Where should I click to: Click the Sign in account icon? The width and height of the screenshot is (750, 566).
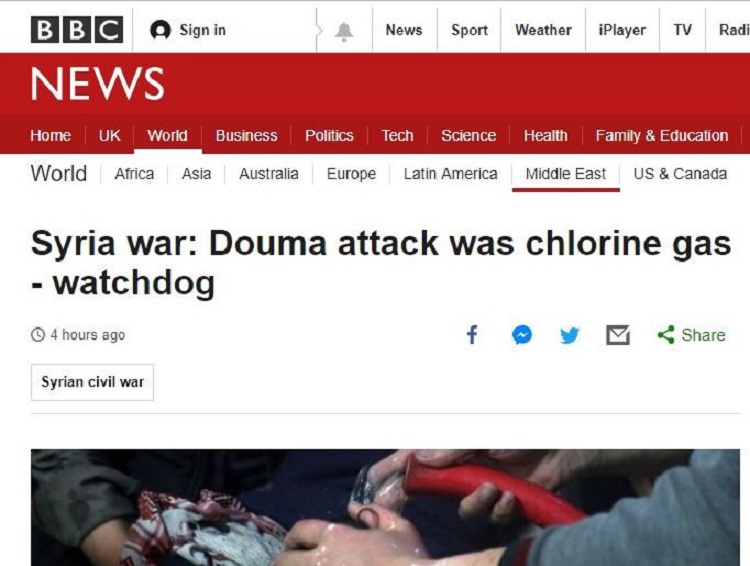160,30
